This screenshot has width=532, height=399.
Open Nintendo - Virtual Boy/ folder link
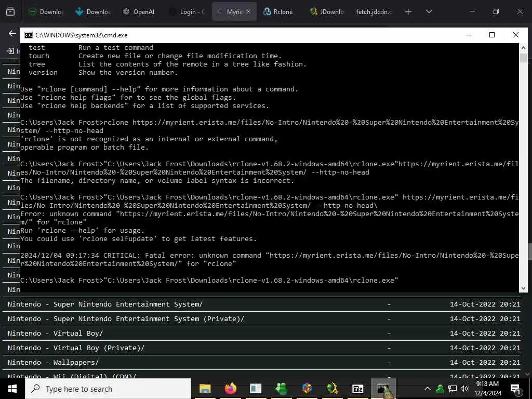click(x=55, y=333)
